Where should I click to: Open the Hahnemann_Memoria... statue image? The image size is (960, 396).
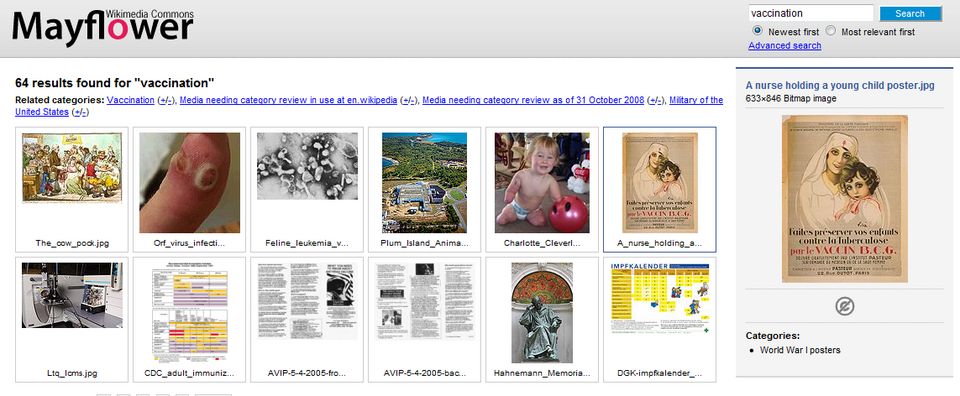click(x=542, y=312)
